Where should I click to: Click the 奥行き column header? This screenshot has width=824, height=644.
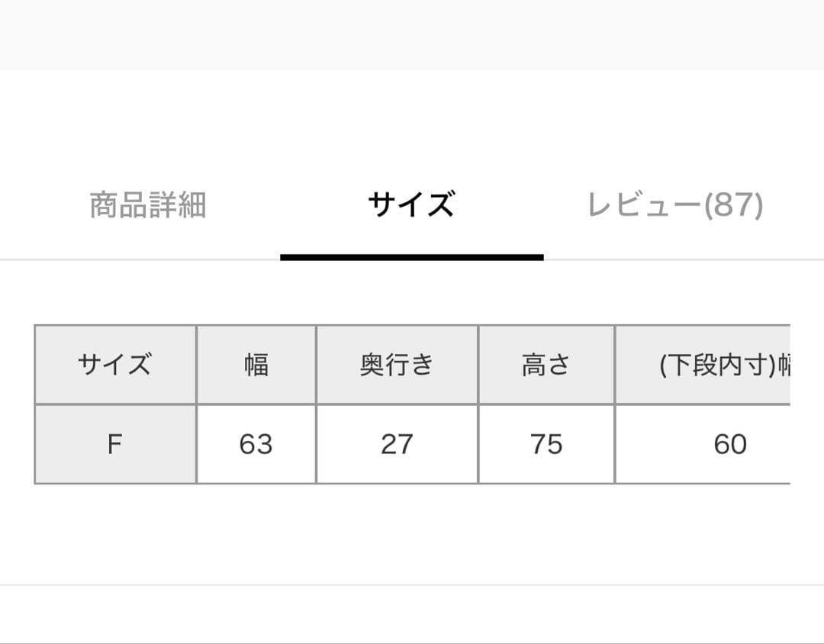397,365
